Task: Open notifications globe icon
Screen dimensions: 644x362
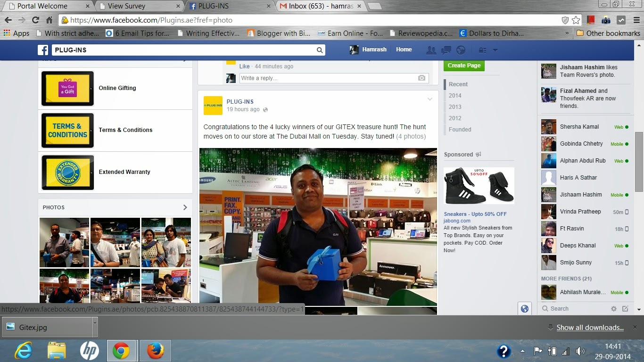Action: point(461,50)
